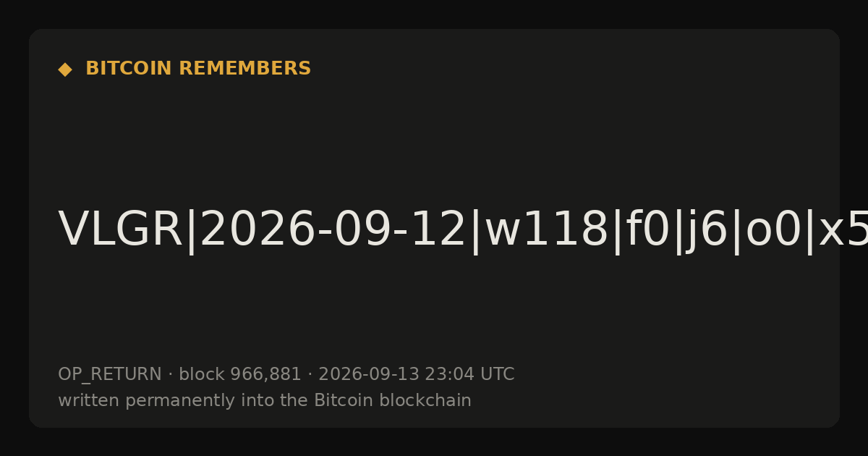Click the word REMEMBERS in header
Image resolution: width=868 pixels, height=456 pixels.
coord(244,69)
